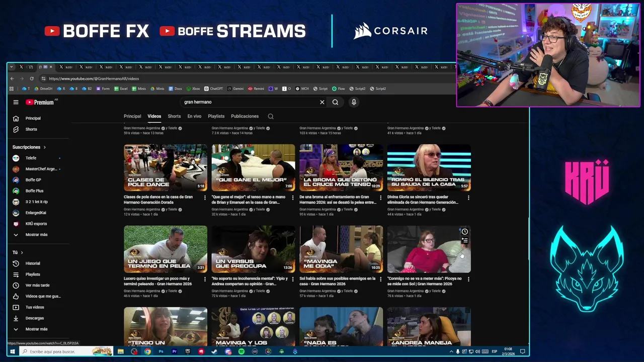Expand the Suscripciones section chevron

[x=44, y=147]
